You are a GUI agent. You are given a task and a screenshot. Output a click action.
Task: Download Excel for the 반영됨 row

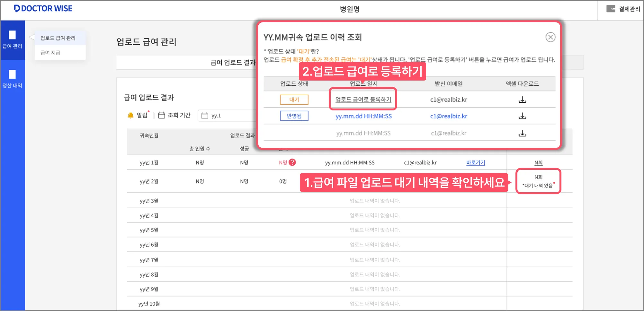click(x=522, y=116)
